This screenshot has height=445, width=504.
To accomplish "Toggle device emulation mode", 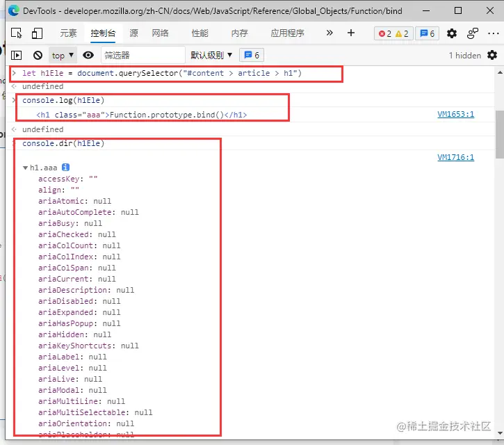I will click(37, 33).
